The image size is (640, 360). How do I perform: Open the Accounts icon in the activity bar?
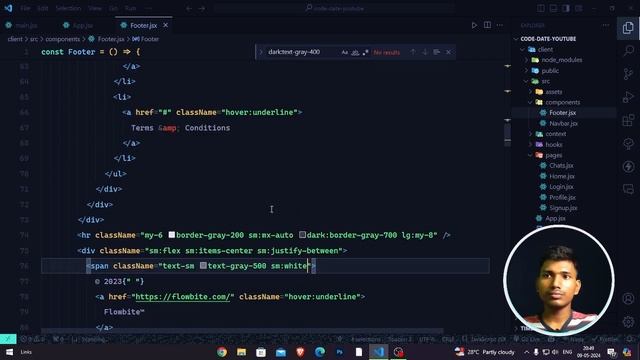[x=628, y=298]
